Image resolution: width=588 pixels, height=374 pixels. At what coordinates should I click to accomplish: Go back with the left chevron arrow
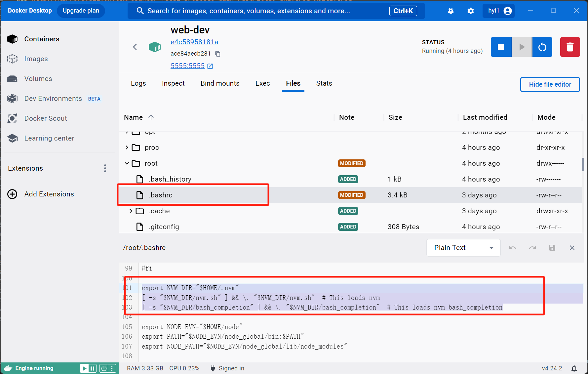tap(135, 47)
